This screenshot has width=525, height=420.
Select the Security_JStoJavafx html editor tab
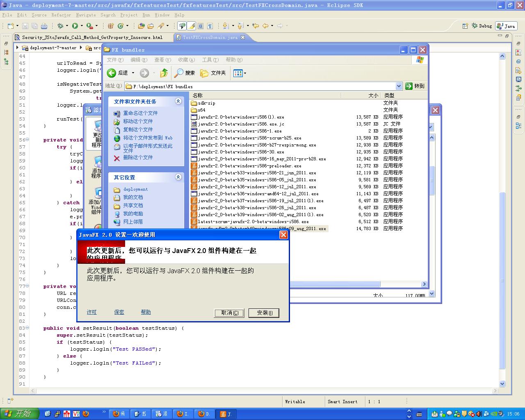(x=89, y=37)
